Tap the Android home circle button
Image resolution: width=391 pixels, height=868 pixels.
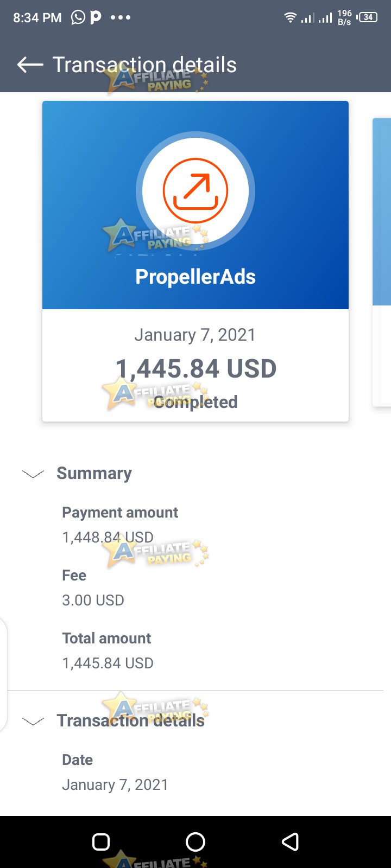[x=195, y=842]
